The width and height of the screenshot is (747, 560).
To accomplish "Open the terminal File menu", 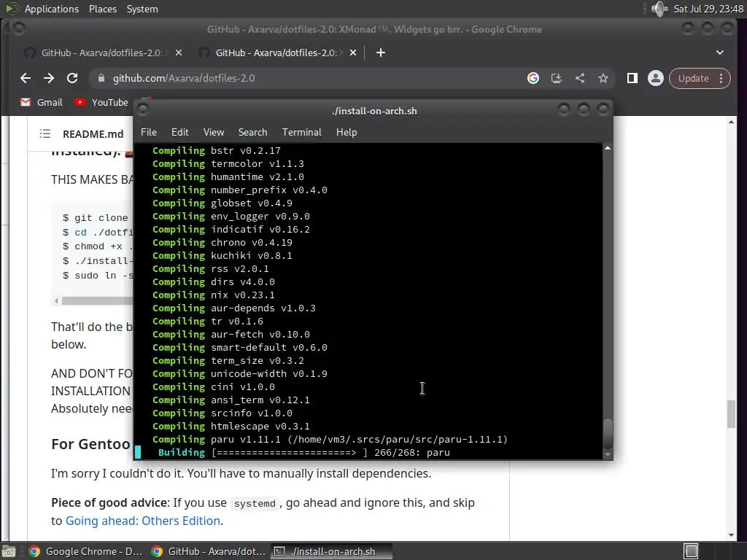I will (x=149, y=133).
